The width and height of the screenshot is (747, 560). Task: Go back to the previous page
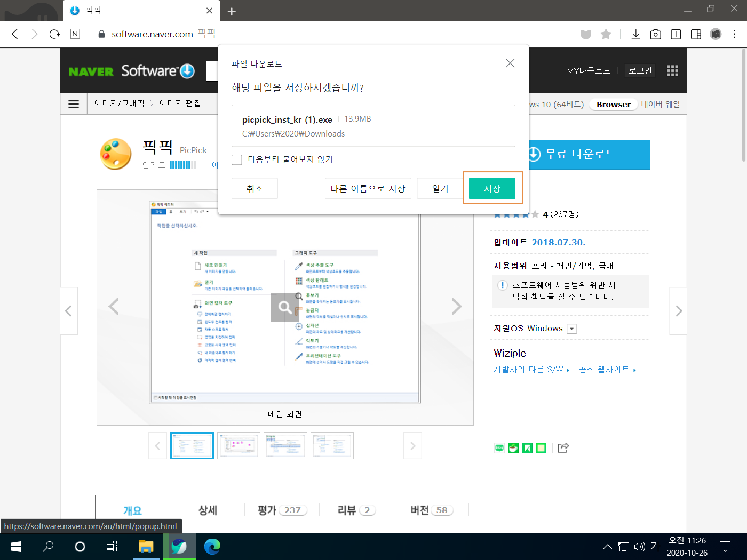[15, 34]
